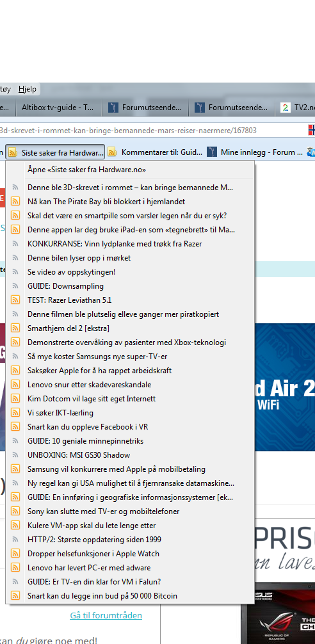Open Denne ble 3D-skrevet i rommet item
The width and height of the screenshot is (315, 644).
pos(130,188)
